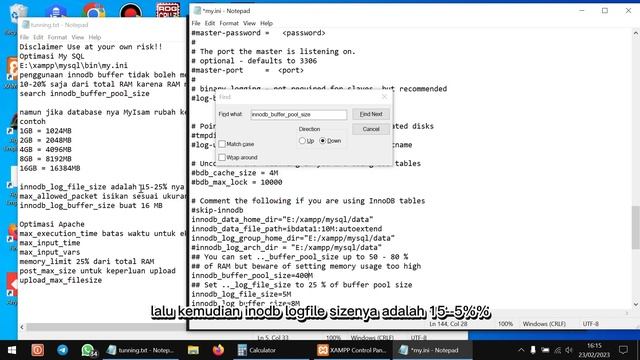Switch to my.ini Notepad taskbar button
This screenshot has width=640, height=360.
432,350
